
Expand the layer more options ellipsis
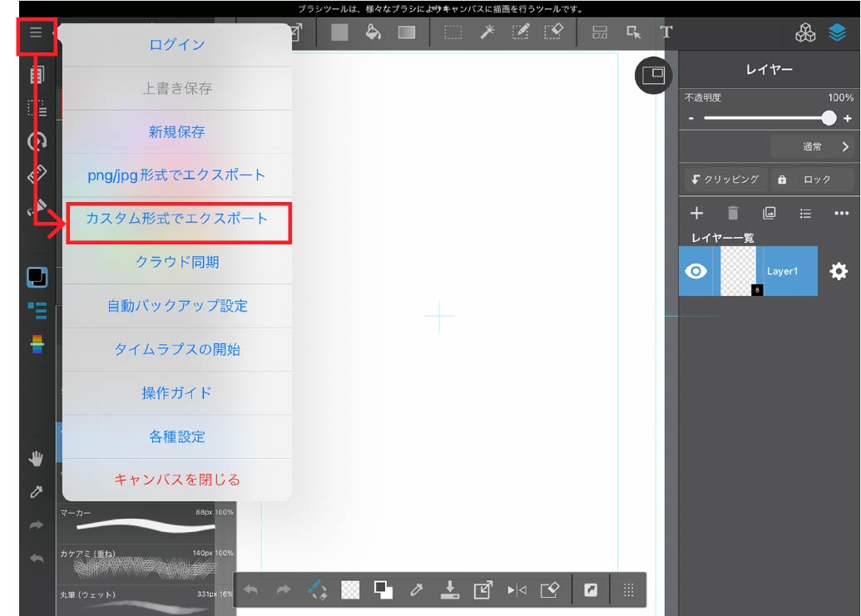tap(841, 214)
